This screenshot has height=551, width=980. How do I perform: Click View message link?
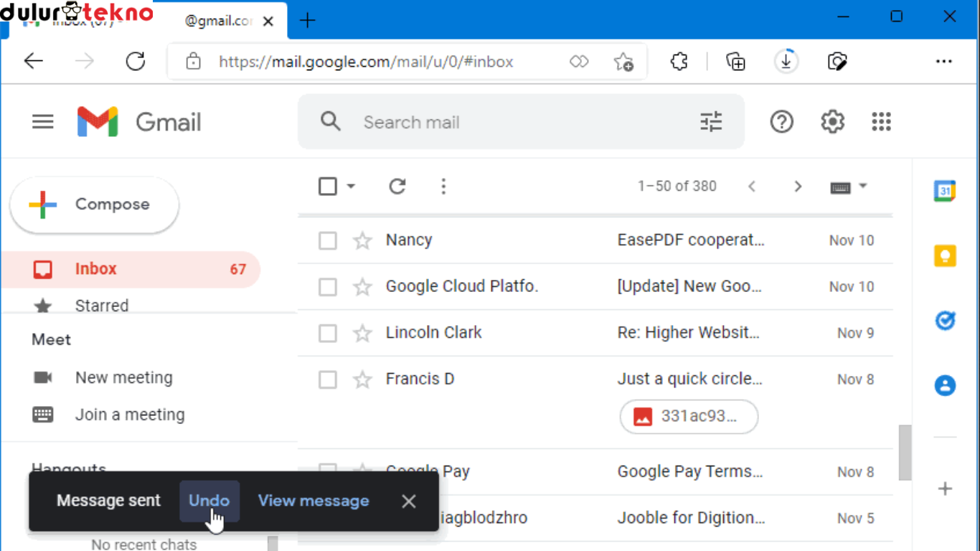[x=314, y=501]
